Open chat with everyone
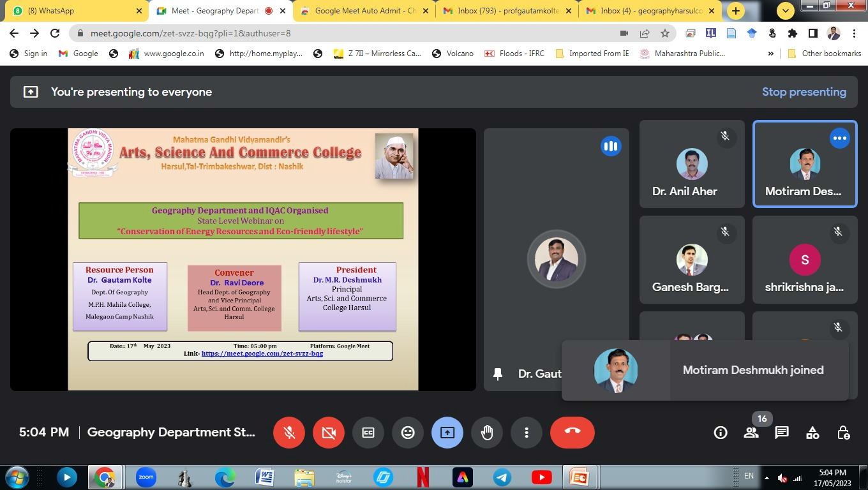The width and height of the screenshot is (868, 490). 782,433
